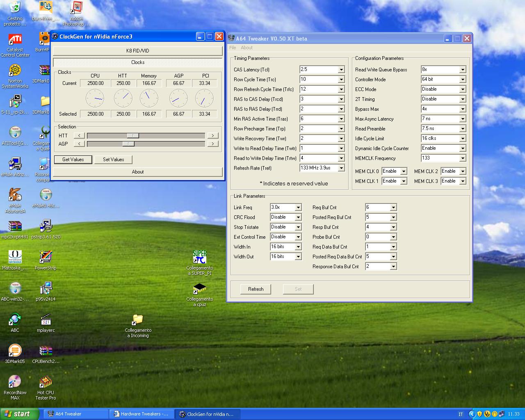
Task: Expand the Width Out dropdown
Action: (299, 257)
